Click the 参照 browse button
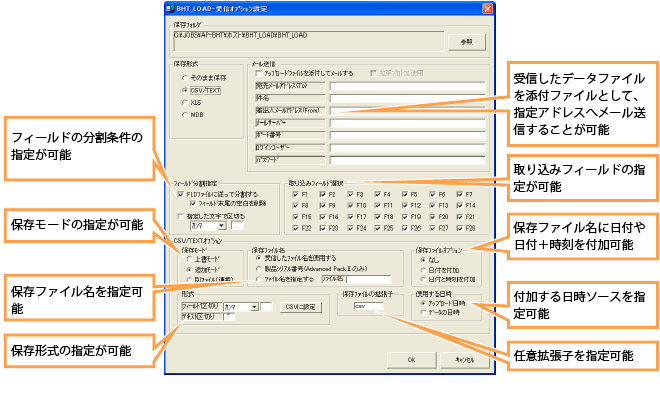Viewport: 660px width, 397px height. (x=466, y=42)
